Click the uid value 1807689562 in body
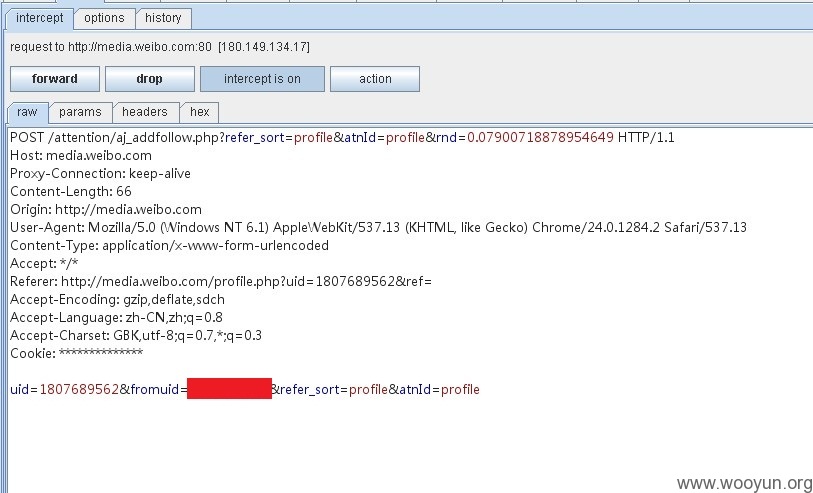813x493 pixels. (79, 389)
